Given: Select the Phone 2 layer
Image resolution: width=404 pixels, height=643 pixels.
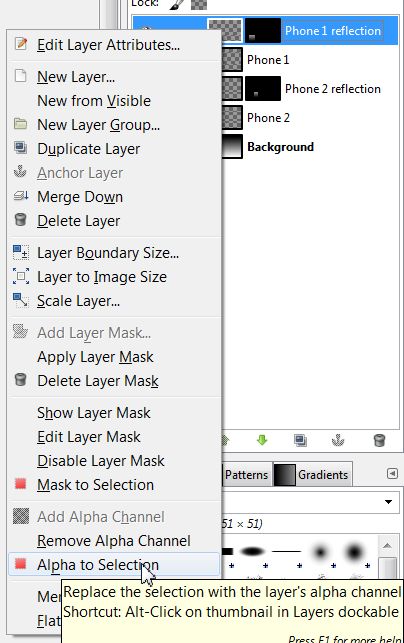Looking at the screenshot, I should [x=268, y=118].
